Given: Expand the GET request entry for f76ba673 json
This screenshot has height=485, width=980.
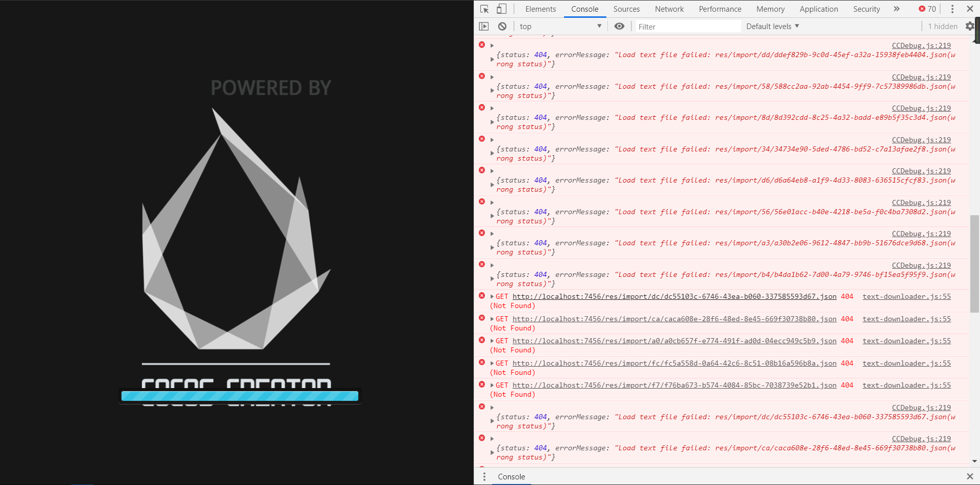Looking at the screenshot, I should coord(492,385).
